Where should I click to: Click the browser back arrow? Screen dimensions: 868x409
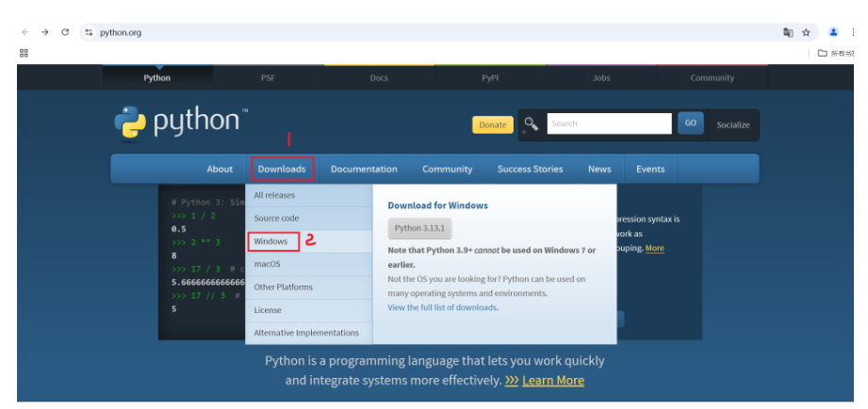(x=25, y=32)
